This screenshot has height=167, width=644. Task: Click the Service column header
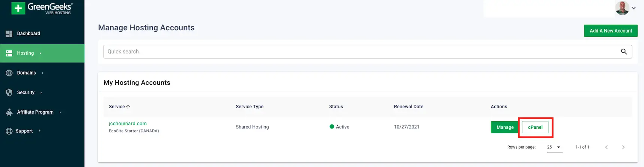click(x=117, y=107)
